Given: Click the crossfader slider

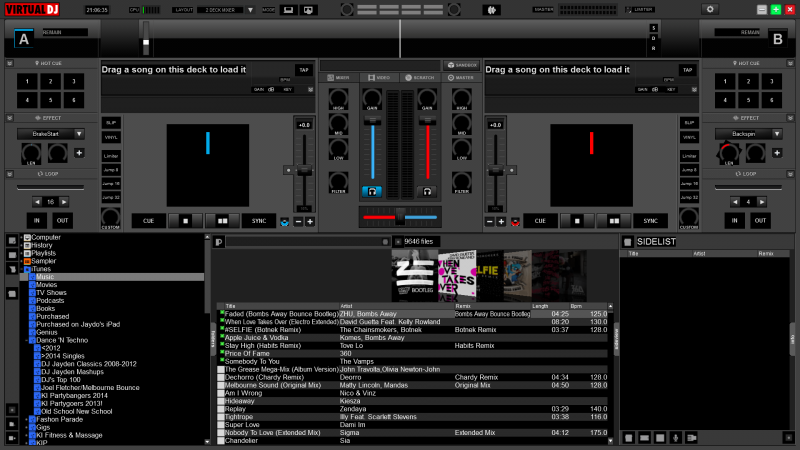Looking at the screenshot, I should click(x=400, y=217).
